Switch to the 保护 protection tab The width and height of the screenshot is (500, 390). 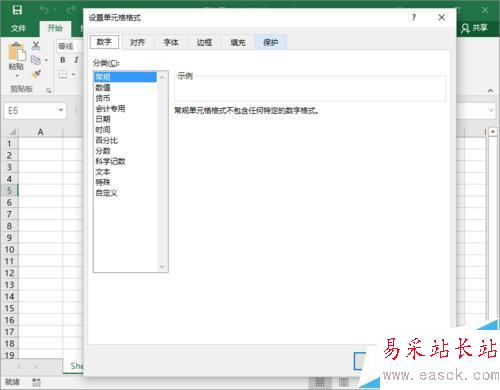tap(271, 42)
